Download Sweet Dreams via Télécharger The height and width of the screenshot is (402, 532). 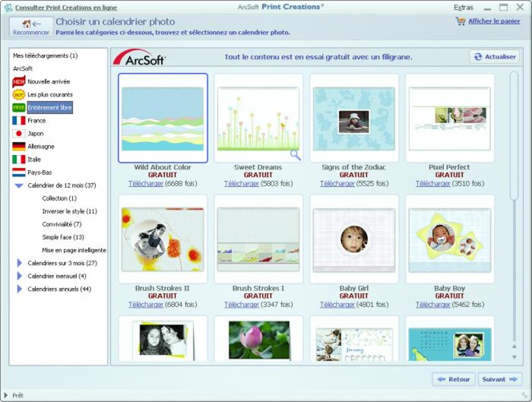[241, 184]
